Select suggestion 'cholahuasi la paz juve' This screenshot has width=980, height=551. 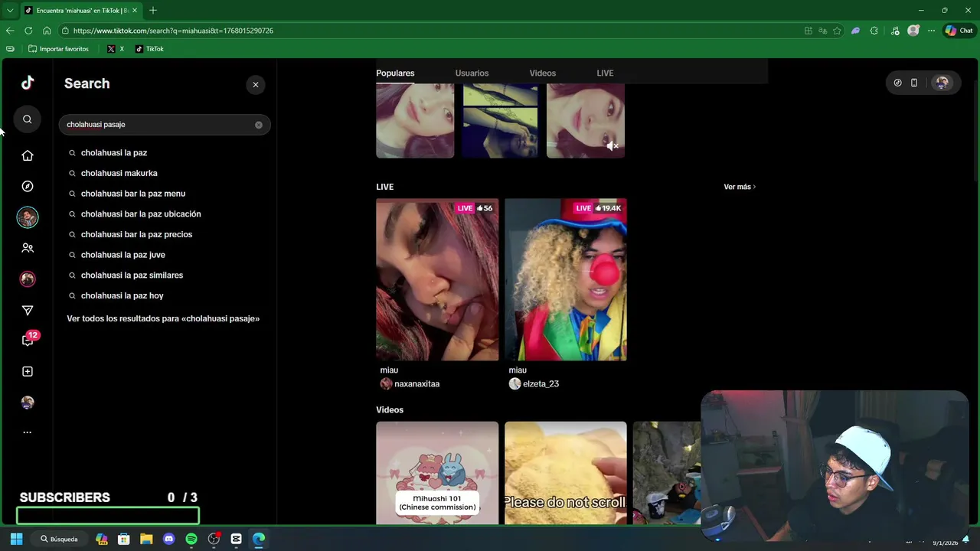coord(123,255)
